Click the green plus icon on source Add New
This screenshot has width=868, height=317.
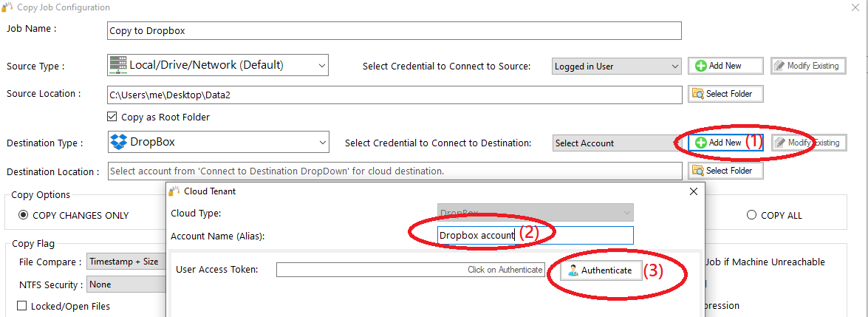[x=701, y=66]
